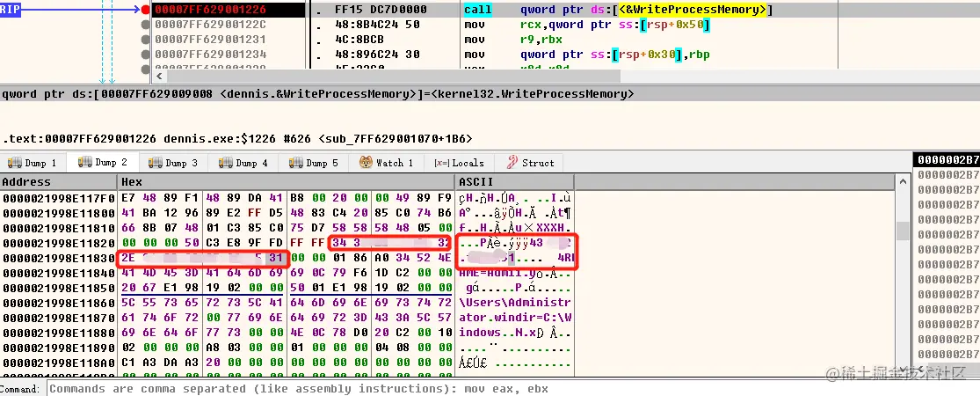Open the Struct tab

pyautogui.click(x=529, y=163)
